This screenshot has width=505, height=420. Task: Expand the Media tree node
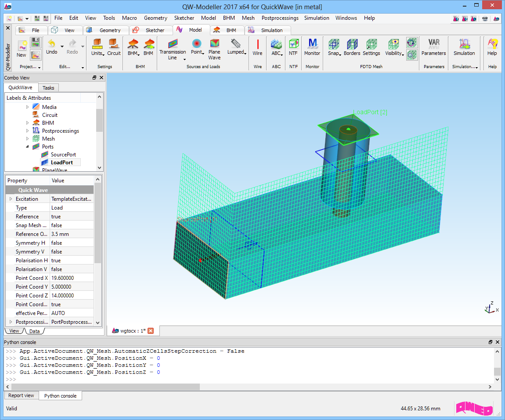(27, 107)
